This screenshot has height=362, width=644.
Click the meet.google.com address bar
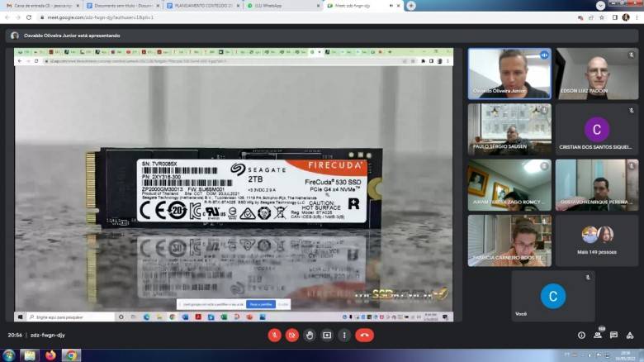click(x=304, y=17)
